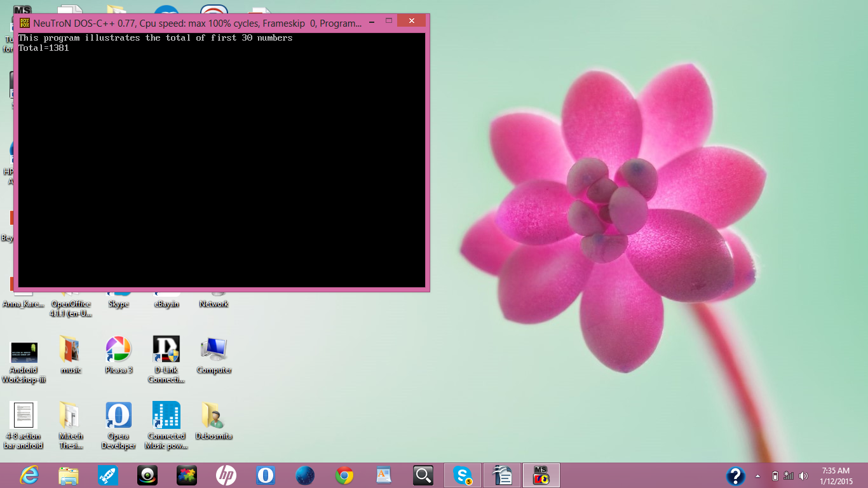Viewport: 868px width, 488px height.
Task: Open the Debosmita user folder
Action: (214, 416)
